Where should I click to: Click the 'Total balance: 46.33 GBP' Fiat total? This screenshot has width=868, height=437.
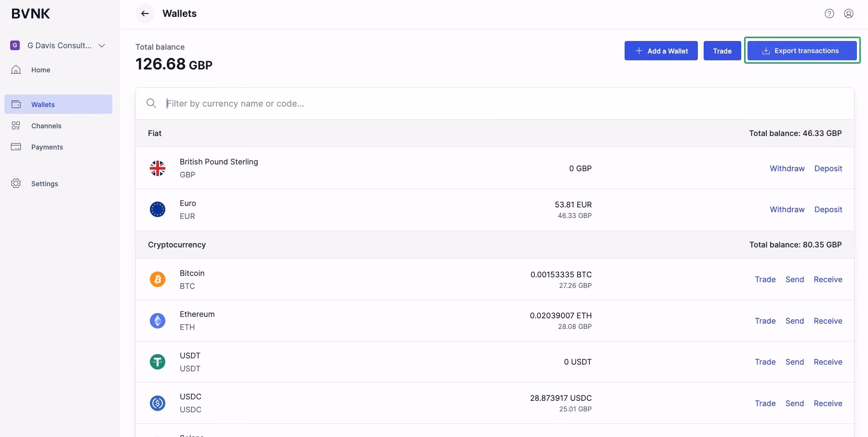[x=795, y=133]
